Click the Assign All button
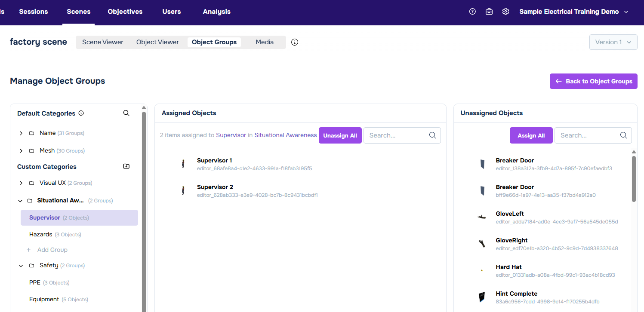 coord(531,135)
